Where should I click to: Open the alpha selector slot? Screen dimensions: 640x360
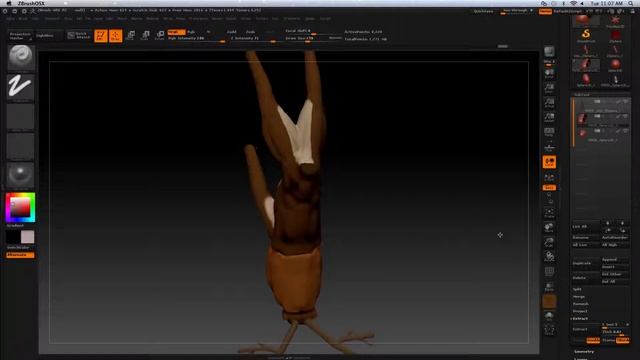click(x=20, y=117)
